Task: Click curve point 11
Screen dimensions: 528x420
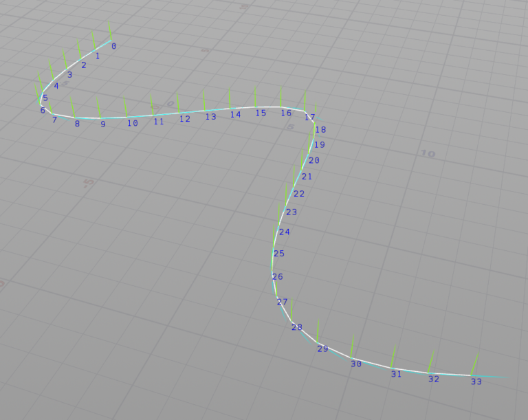Action: (x=153, y=115)
